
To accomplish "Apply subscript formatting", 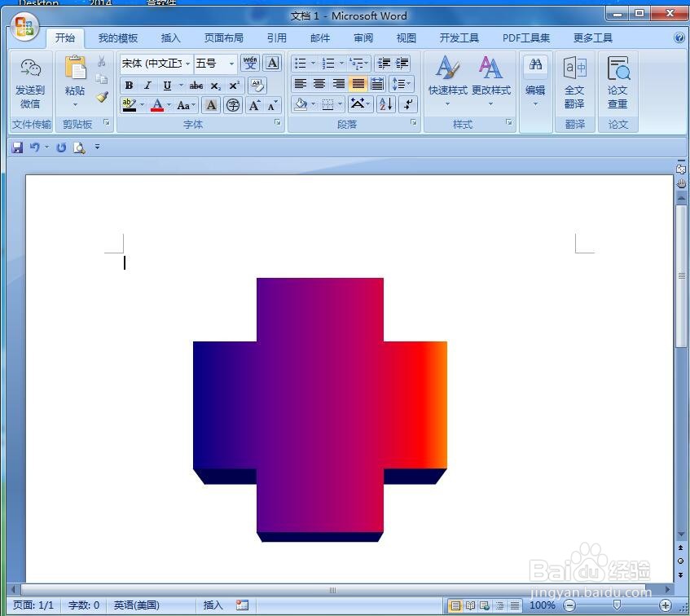I will click(x=215, y=86).
